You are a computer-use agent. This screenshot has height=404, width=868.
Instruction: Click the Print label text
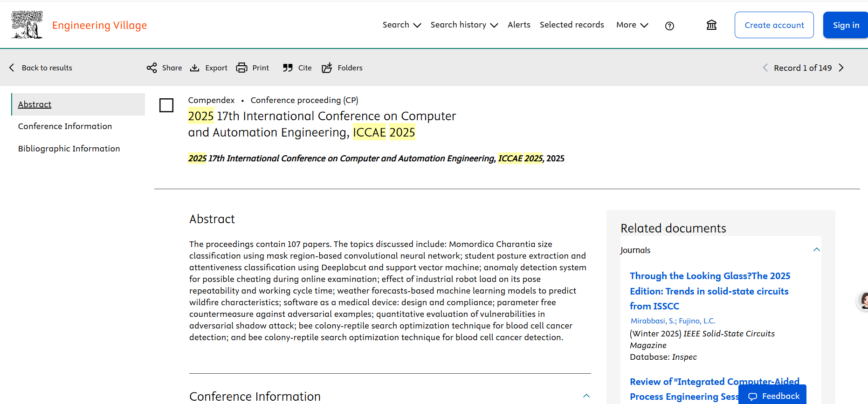(x=261, y=68)
